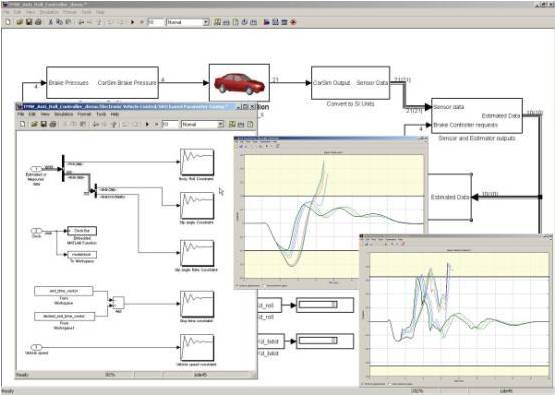Screen dimensions: 556x396
Task: Toggle first checkbox below lower right plot
Action: coord(362,384)
